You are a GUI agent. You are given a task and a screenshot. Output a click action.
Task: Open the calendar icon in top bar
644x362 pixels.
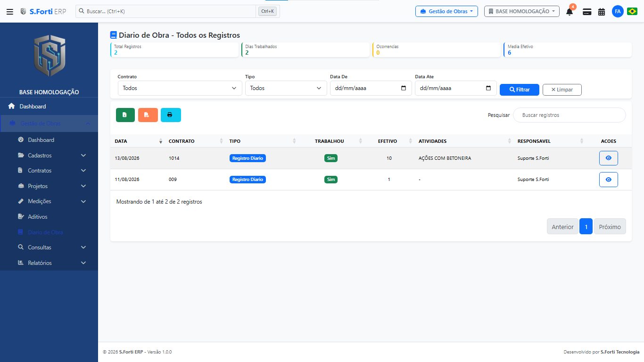602,12
